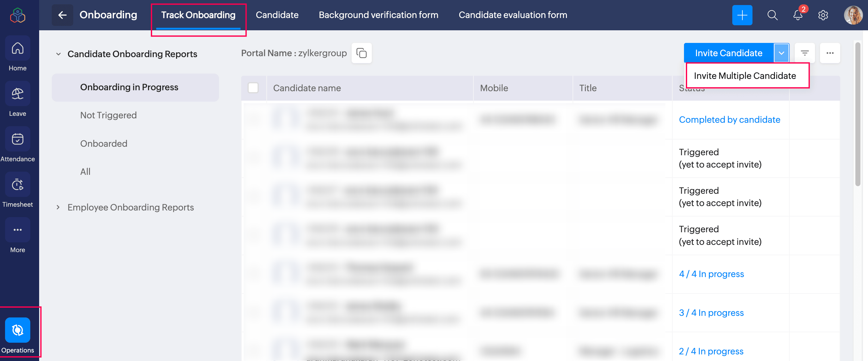This screenshot has width=868, height=361.
Task: Open the filter icon beside Invite Candidate
Action: coord(804,53)
